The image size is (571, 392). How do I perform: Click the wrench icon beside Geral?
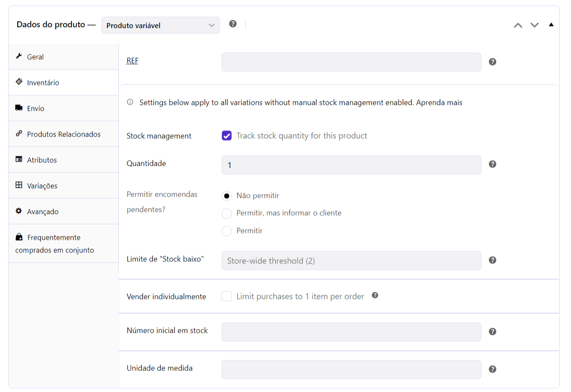19,56
